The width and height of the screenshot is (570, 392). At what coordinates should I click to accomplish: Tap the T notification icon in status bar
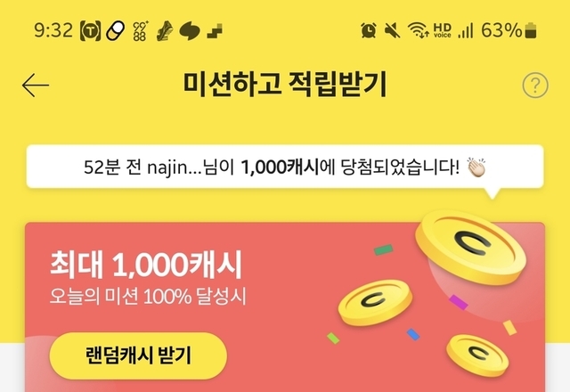click(x=90, y=30)
